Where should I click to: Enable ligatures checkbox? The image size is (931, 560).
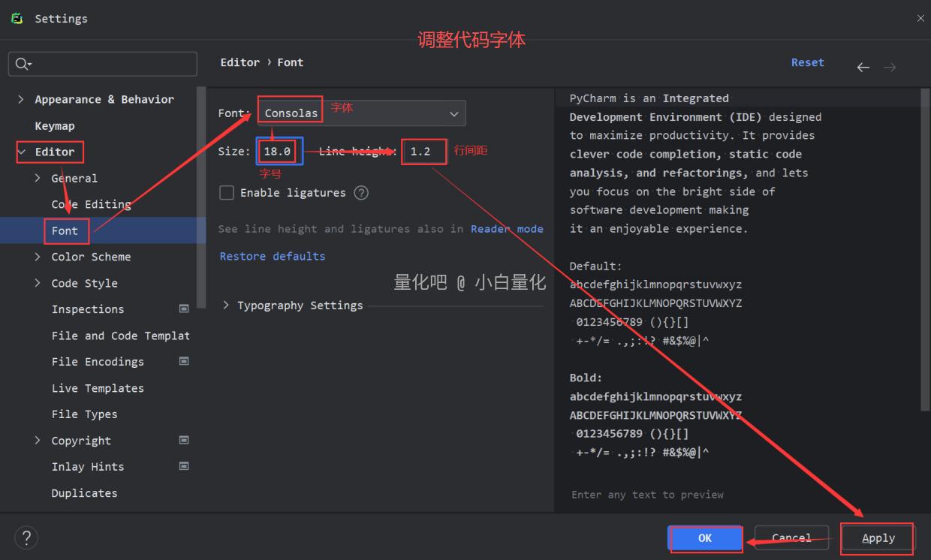227,193
